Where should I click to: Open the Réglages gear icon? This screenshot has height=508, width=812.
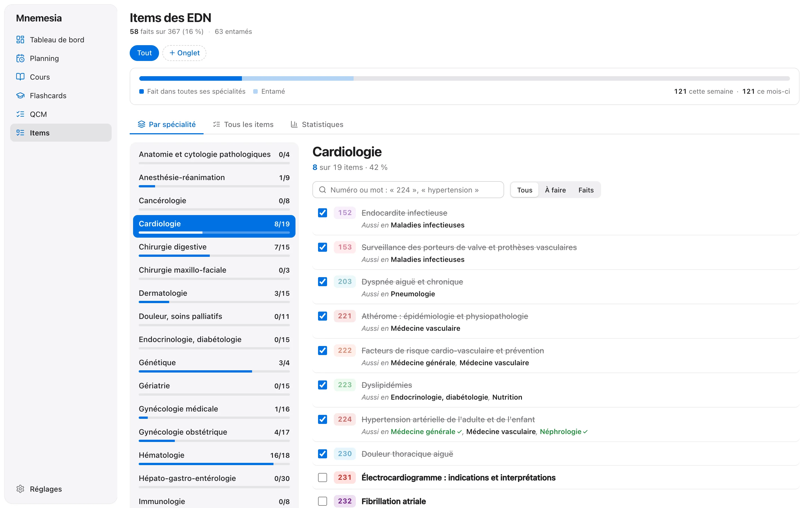(20, 489)
